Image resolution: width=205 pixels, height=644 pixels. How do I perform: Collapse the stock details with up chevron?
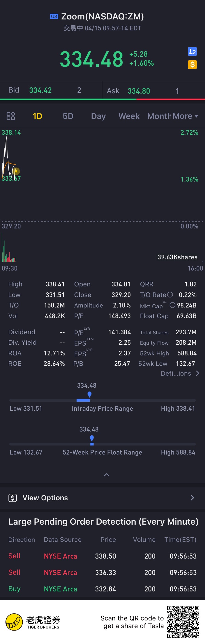point(107,475)
